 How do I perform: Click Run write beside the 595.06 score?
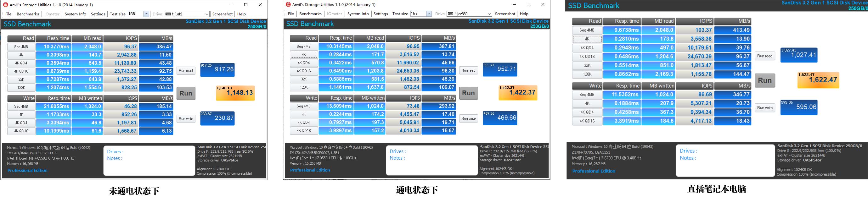pos(765,108)
